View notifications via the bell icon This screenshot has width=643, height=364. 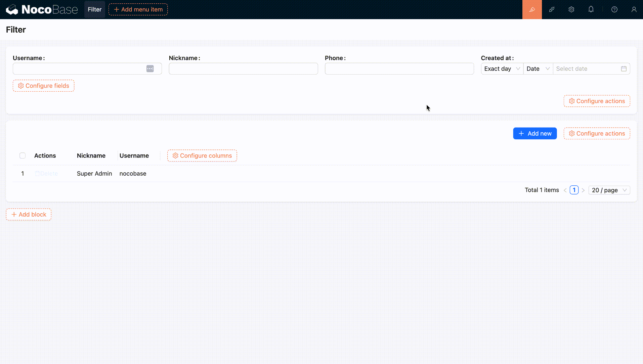591,9
